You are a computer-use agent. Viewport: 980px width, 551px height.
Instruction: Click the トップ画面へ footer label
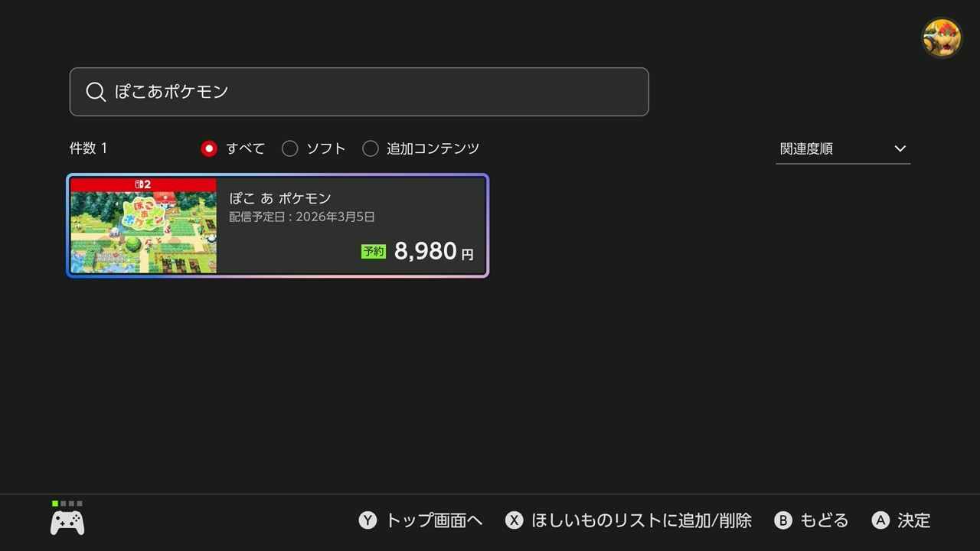click(433, 520)
